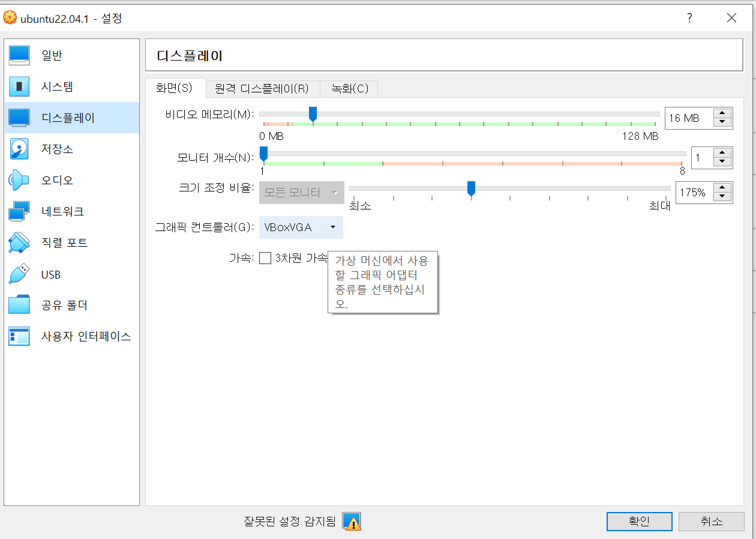The image size is (756, 539).
Task: Switch to the 녹화(C) tab
Action: (x=349, y=89)
